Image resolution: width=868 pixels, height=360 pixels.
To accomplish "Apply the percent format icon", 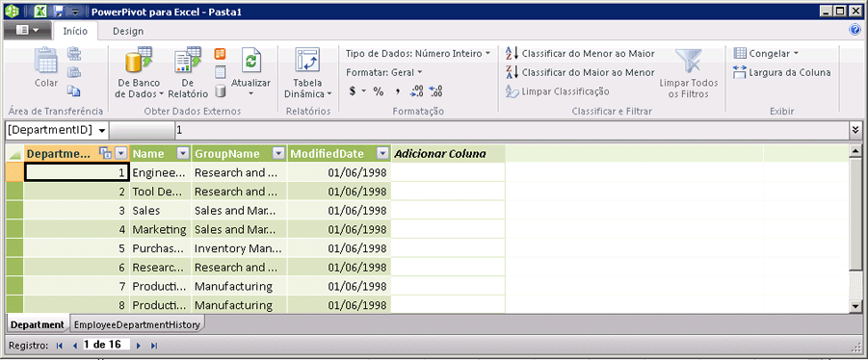I will pyautogui.click(x=379, y=91).
